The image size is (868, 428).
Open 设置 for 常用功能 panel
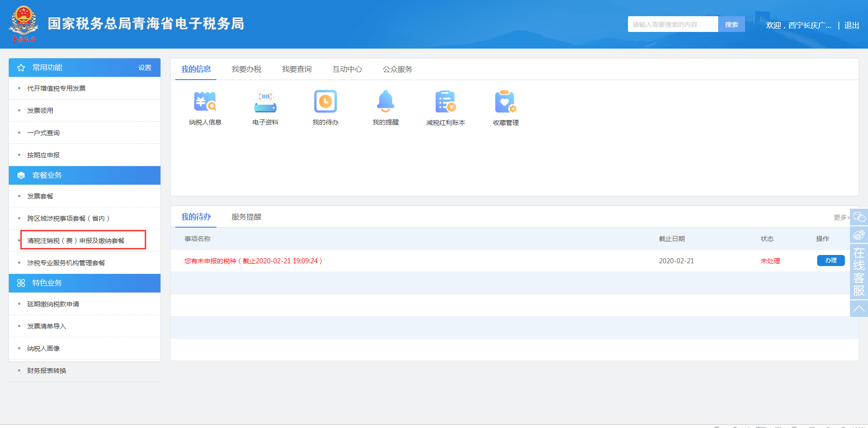(x=145, y=68)
